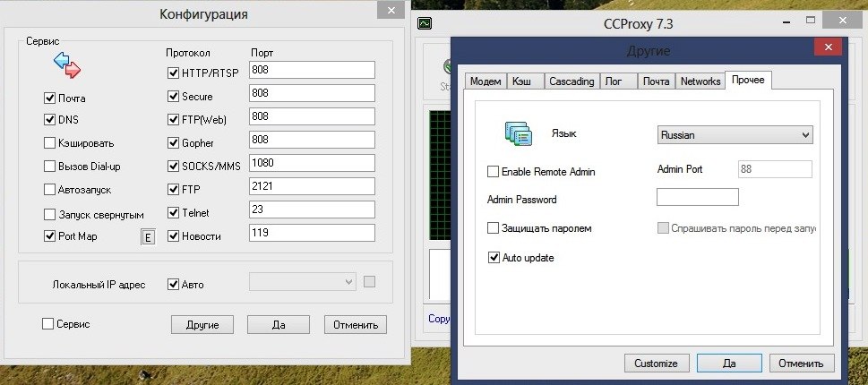Check Enable Remote Admin option
The width and height of the screenshot is (868, 385).
(x=493, y=171)
